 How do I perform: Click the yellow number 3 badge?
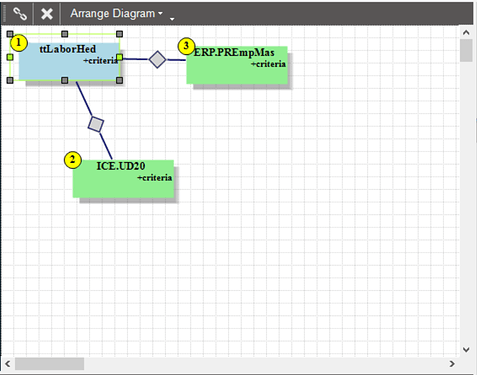tap(186, 46)
